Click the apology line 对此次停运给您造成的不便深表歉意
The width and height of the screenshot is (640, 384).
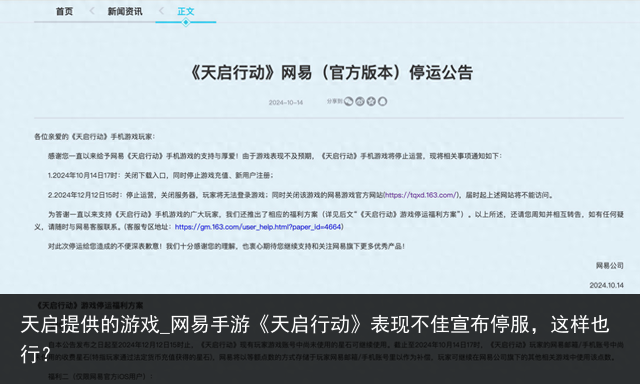(227, 246)
